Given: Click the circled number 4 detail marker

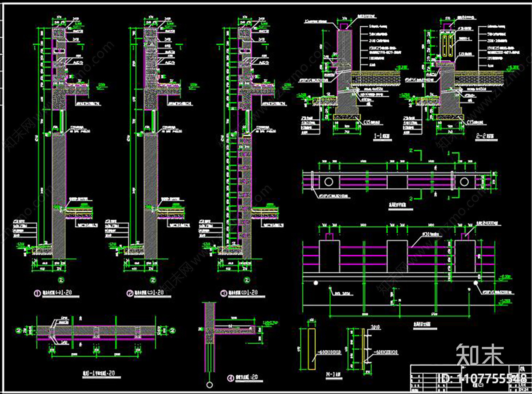Looking at the screenshot, I should [231, 378].
